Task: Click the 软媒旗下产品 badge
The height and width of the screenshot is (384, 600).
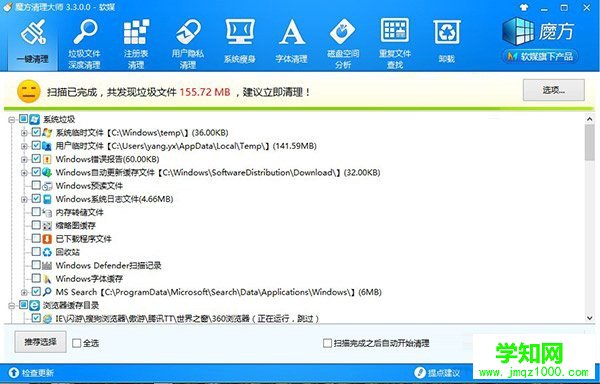Action: coord(540,57)
